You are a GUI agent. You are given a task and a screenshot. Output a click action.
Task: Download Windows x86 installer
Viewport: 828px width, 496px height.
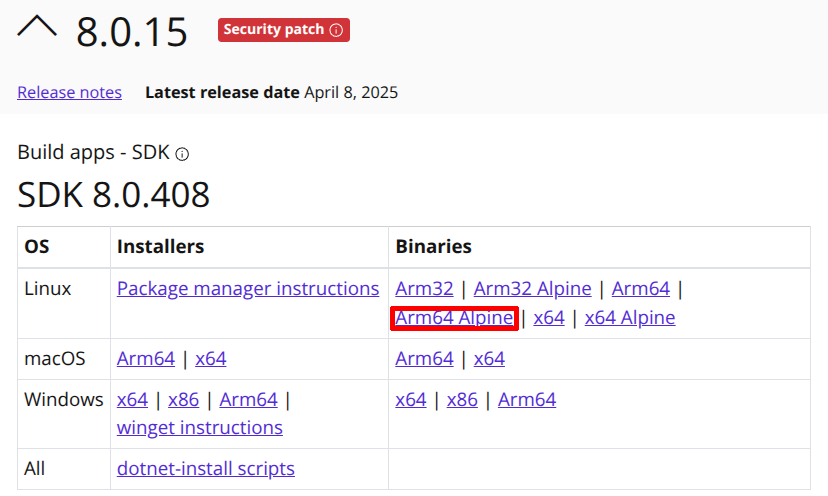coord(184,400)
